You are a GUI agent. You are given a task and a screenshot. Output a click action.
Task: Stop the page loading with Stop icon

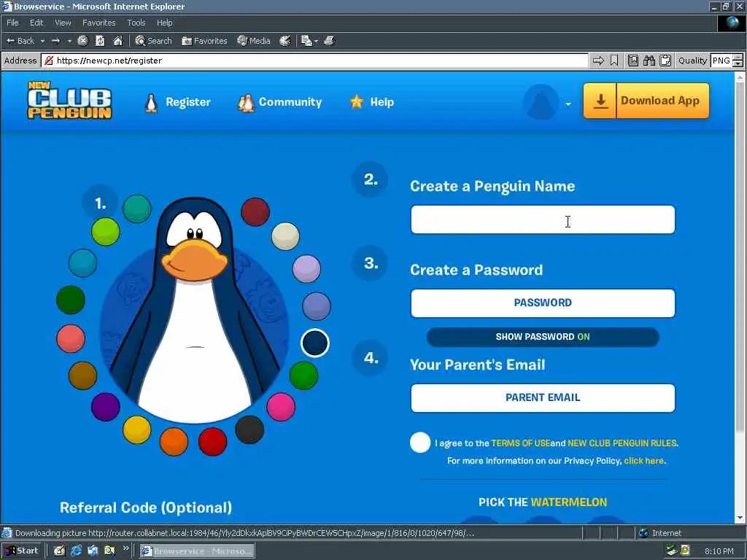click(82, 41)
